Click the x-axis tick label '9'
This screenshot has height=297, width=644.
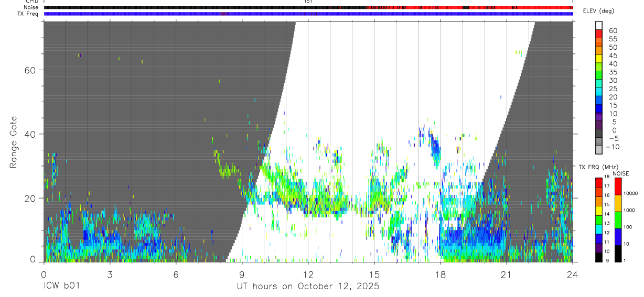242,274
